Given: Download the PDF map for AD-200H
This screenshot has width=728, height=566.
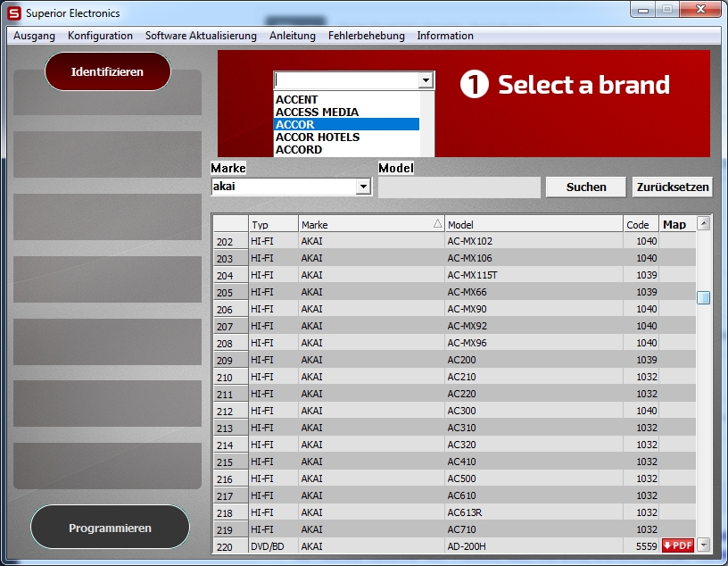Looking at the screenshot, I should coord(677,545).
